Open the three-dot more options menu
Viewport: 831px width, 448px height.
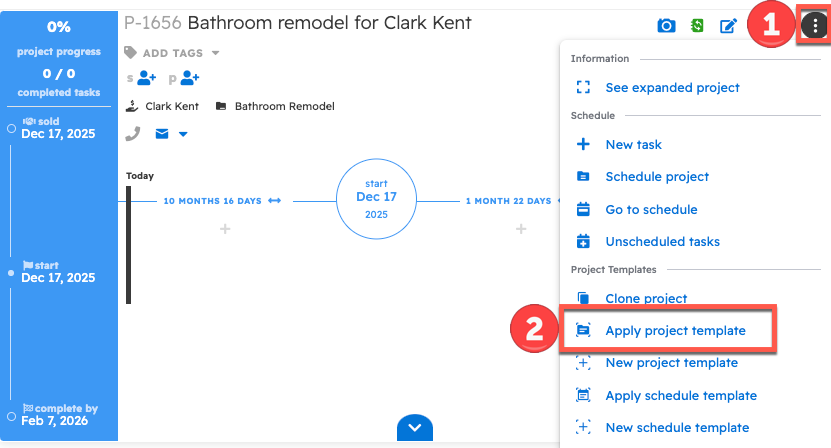(812, 27)
